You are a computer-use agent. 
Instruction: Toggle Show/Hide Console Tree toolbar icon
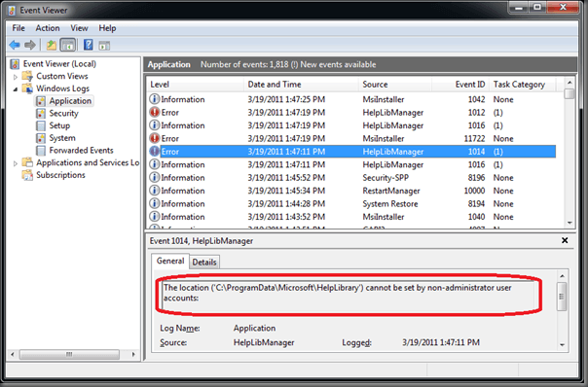[x=68, y=46]
